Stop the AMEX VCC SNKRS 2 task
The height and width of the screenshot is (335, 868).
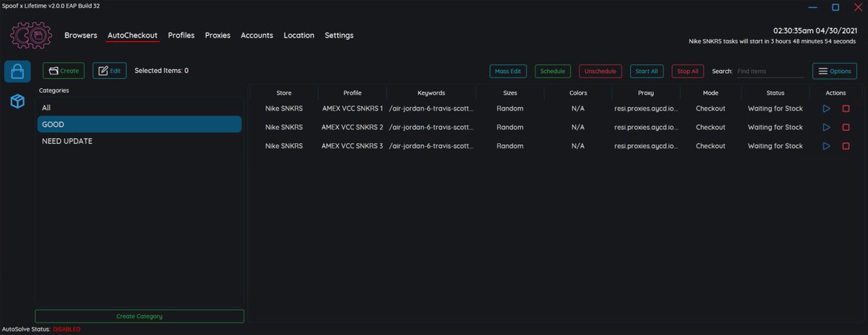click(846, 127)
